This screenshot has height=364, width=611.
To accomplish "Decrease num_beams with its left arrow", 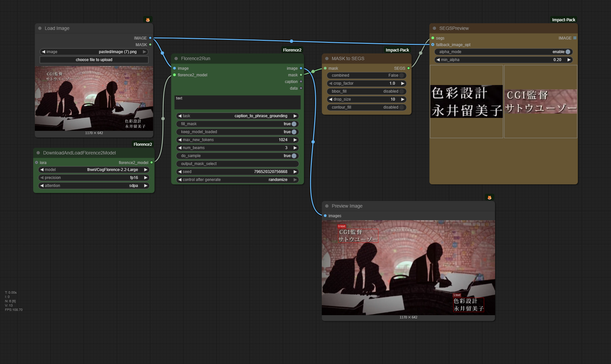I will coord(180,148).
